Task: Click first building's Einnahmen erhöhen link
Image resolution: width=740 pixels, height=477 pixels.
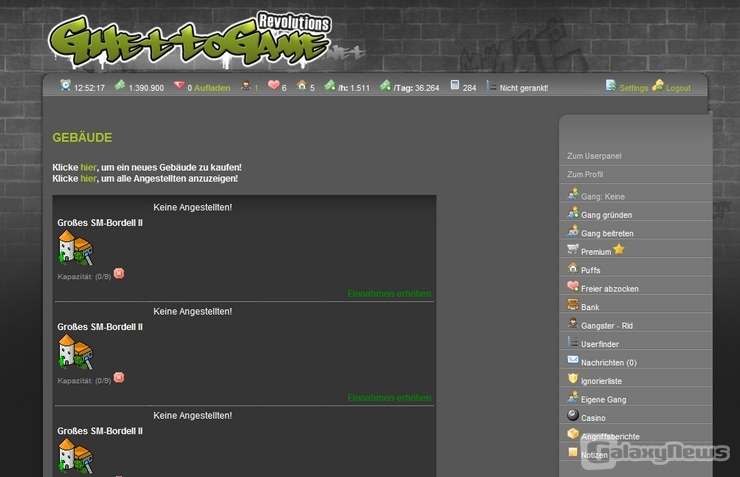Action: coord(389,293)
